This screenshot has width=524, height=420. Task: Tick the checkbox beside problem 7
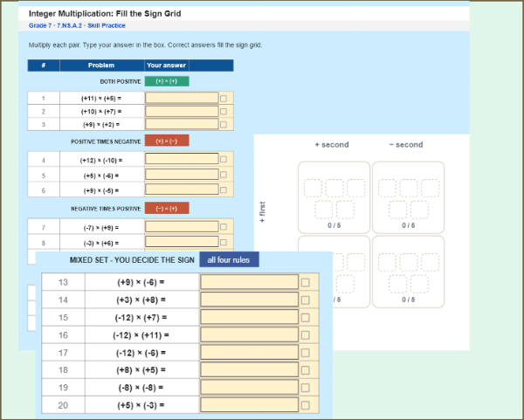224,227
